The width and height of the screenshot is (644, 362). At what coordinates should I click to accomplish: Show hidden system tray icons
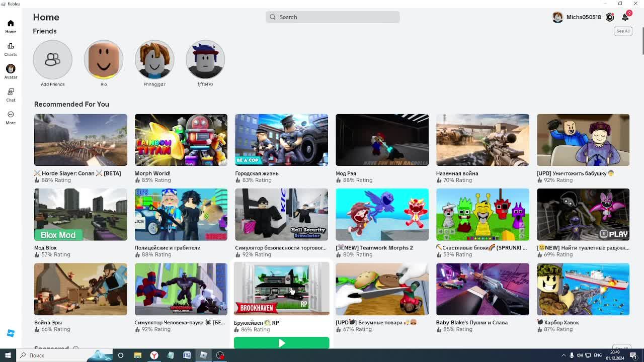pos(563,355)
